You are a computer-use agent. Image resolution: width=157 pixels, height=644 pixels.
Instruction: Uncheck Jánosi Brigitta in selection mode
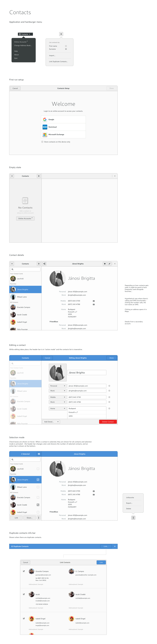tap(38, 480)
